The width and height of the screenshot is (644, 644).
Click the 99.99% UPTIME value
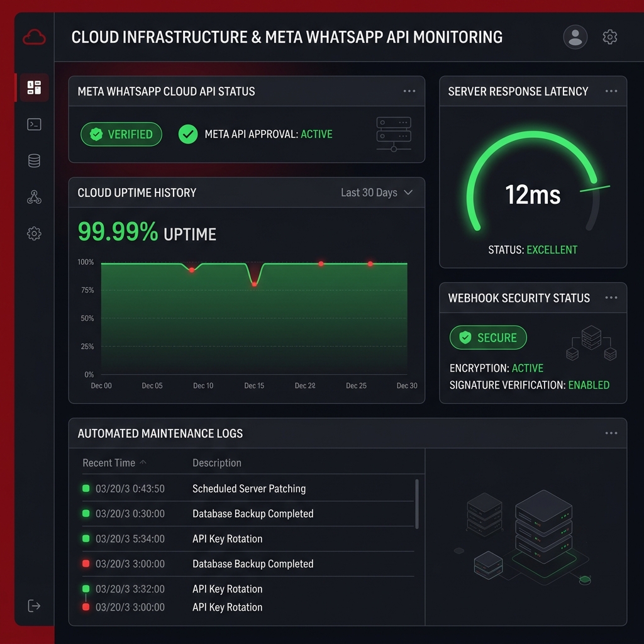tap(147, 232)
